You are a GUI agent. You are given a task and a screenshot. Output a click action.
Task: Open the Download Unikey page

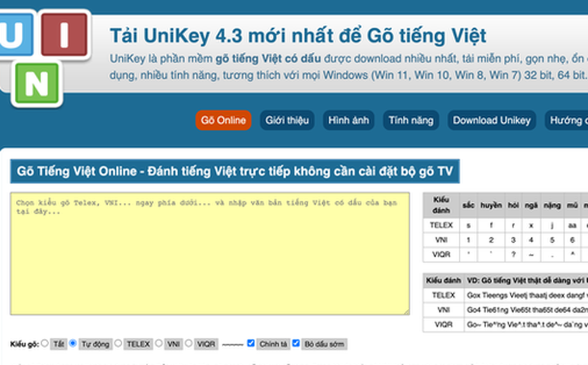pyautogui.click(x=492, y=120)
